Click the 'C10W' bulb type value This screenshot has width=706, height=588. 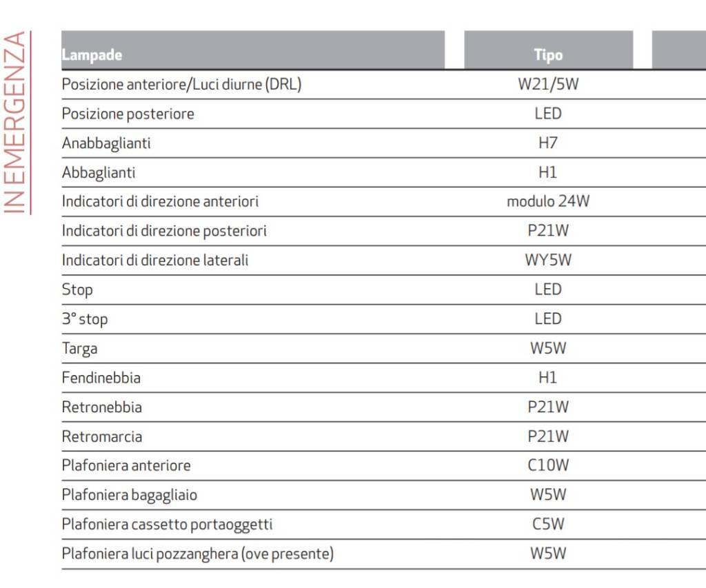point(548,466)
